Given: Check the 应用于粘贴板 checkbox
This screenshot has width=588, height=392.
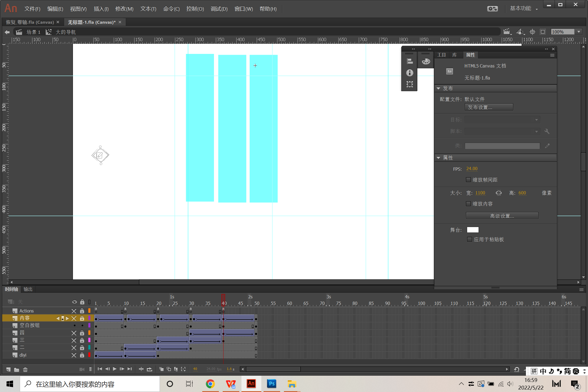Looking at the screenshot, I should pos(470,239).
